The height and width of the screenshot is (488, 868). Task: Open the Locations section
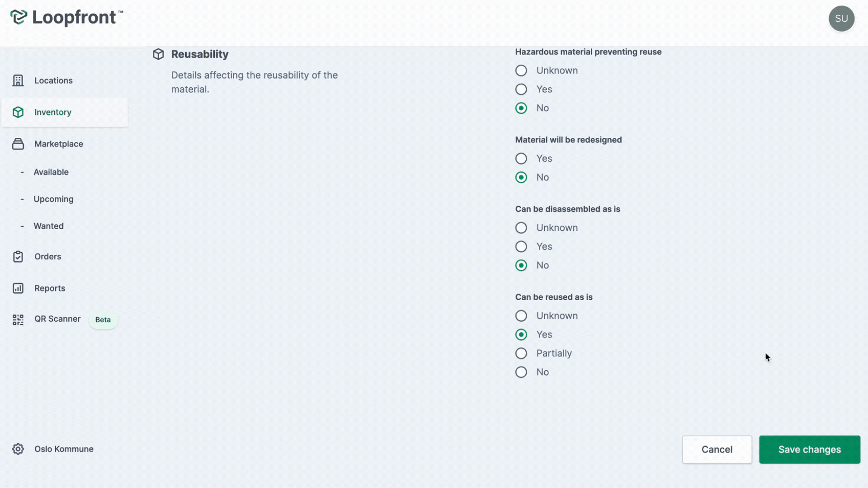[x=53, y=80]
